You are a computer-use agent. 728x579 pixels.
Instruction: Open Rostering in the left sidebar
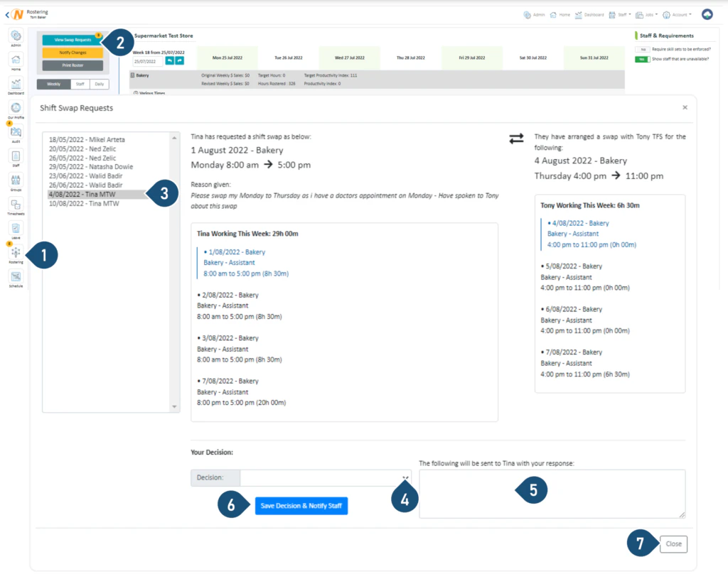pos(16,255)
